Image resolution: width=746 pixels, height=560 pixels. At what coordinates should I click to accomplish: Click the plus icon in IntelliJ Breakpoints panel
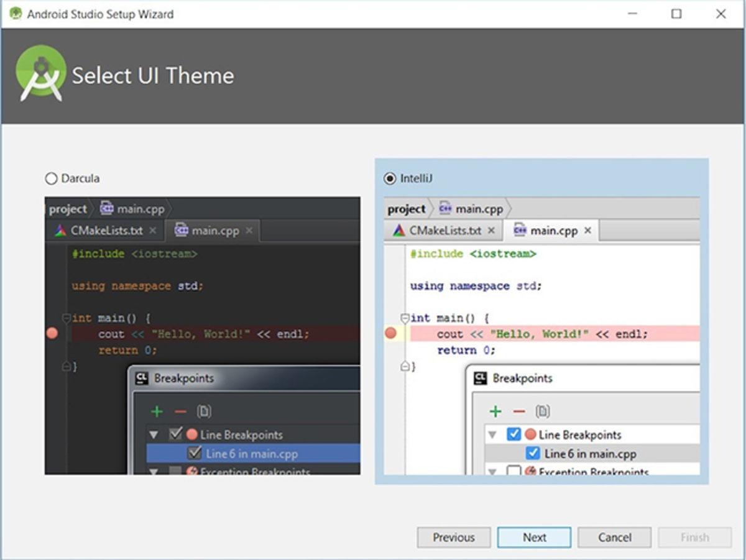495,411
